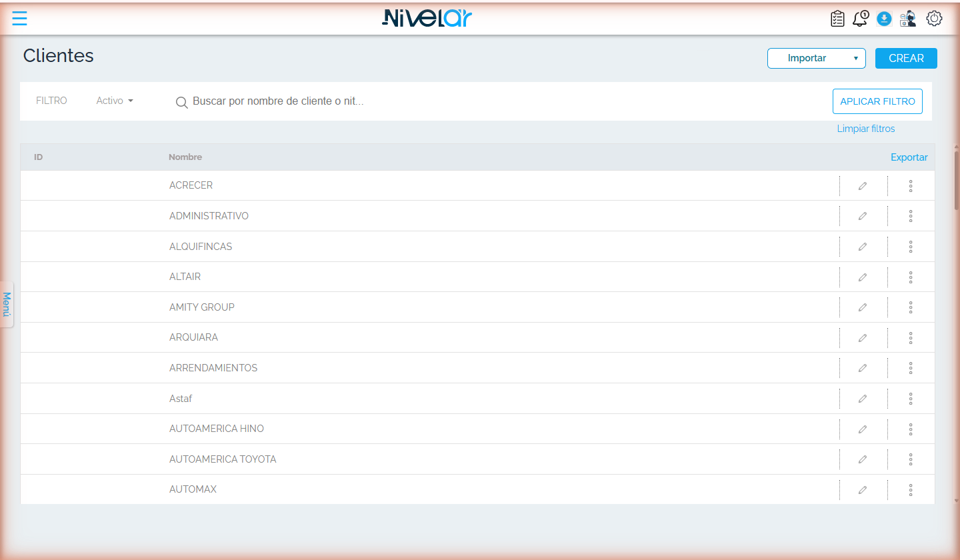
Task: Click the search magnifier icon
Action: point(181,102)
